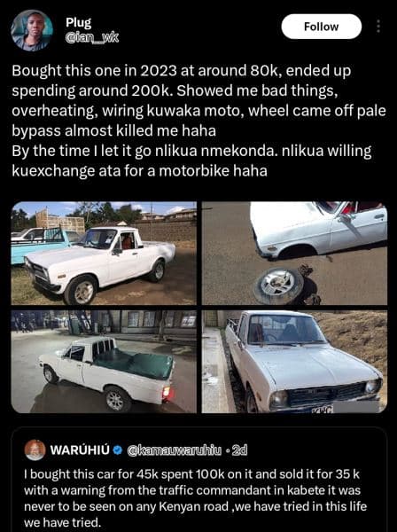Click the blue verified badge next to WARŪHIŪ
The width and height of the screenshot is (397, 532).
(x=117, y=450)
